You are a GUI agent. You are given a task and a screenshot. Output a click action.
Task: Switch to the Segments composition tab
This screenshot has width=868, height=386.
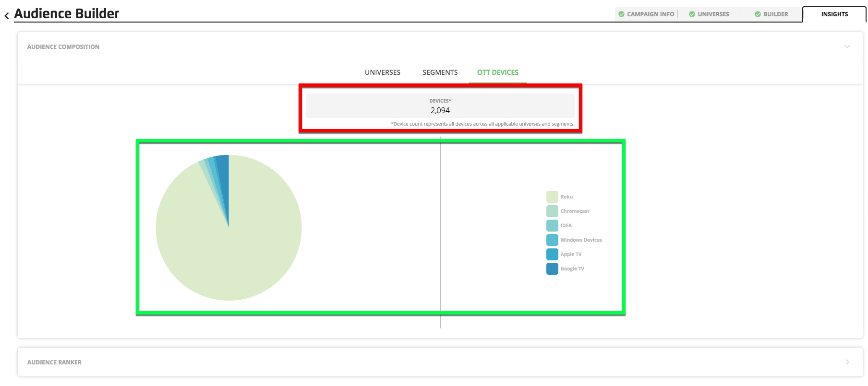[x=440, y=72]
